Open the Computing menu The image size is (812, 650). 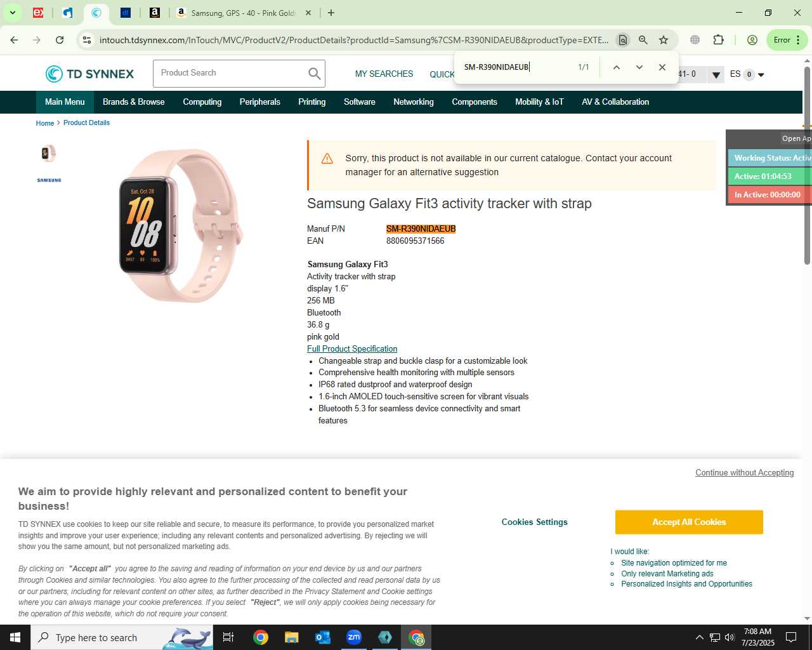pyautogui.click(x=202, y=102)
